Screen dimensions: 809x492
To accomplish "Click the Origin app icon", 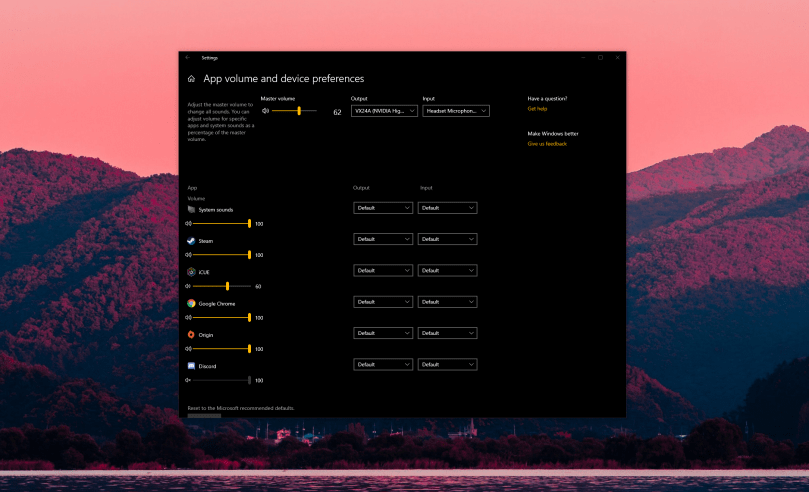I will 191,334.
